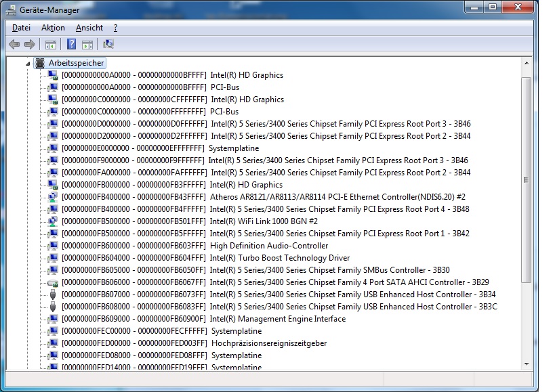Viewport: 555px width, 392px height.
Task: Select PCI-Bus row at C0000000
Action: point(150,112)
